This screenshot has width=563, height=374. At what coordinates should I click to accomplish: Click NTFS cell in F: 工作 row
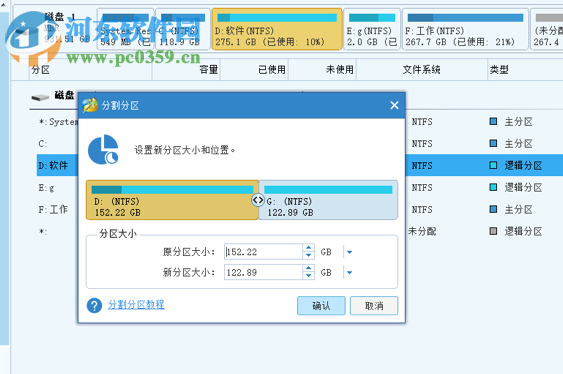pyautogui.click(x=422, y=209)
